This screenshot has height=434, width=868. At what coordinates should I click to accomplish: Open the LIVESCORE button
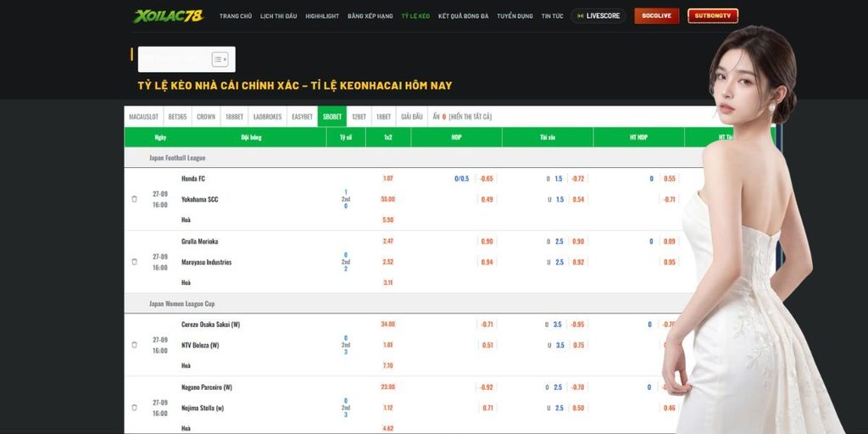(x=598, y=16)
